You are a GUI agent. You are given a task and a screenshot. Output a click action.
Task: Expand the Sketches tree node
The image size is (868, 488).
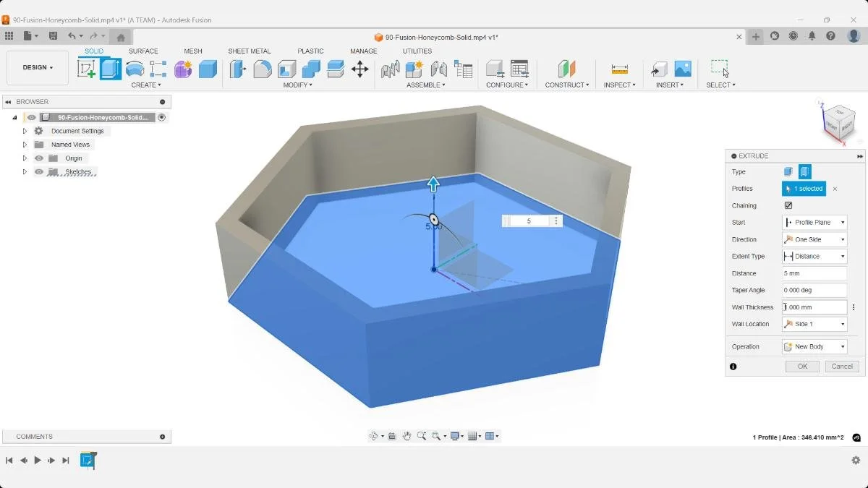pos(25,171)
